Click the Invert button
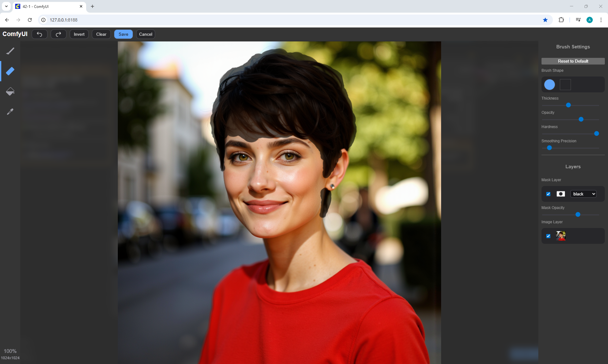608x364 pixels. point(79,34)
